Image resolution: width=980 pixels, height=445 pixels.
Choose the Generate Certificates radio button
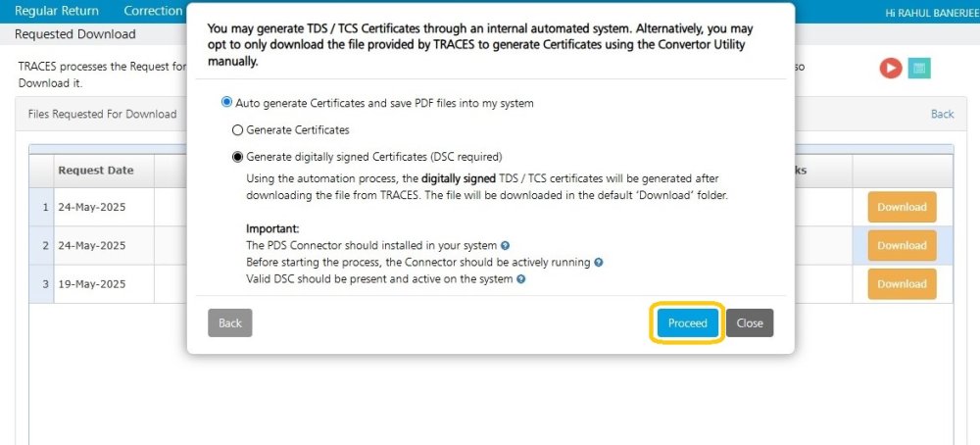(x=237, y=129)
